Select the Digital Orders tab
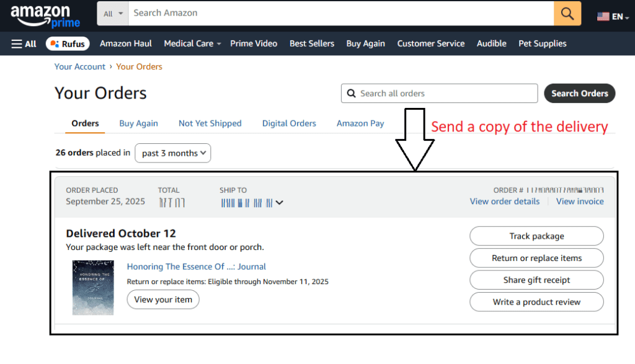The width and height of the screenshot is (635, 364). coord(289,123)
